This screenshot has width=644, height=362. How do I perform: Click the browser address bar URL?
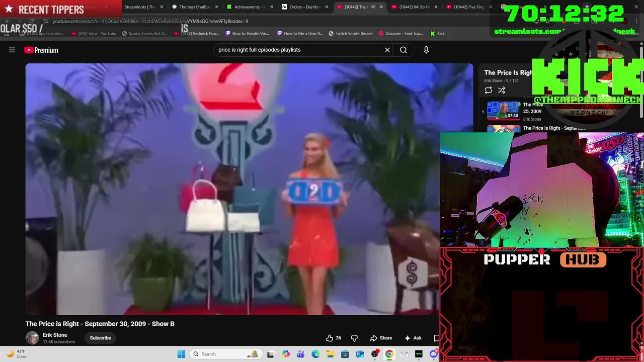[x=150, y=21]
